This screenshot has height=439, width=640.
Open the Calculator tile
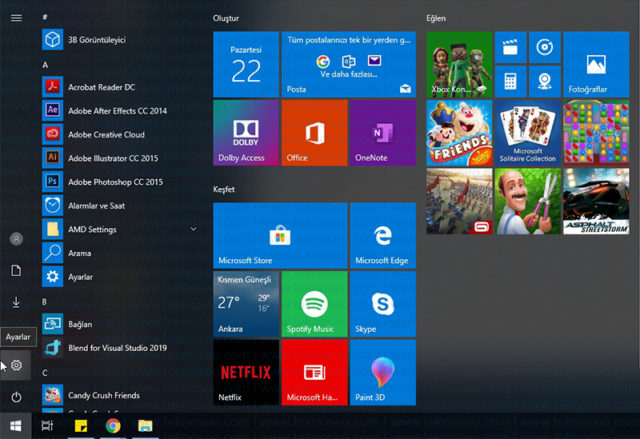(511, 82)
